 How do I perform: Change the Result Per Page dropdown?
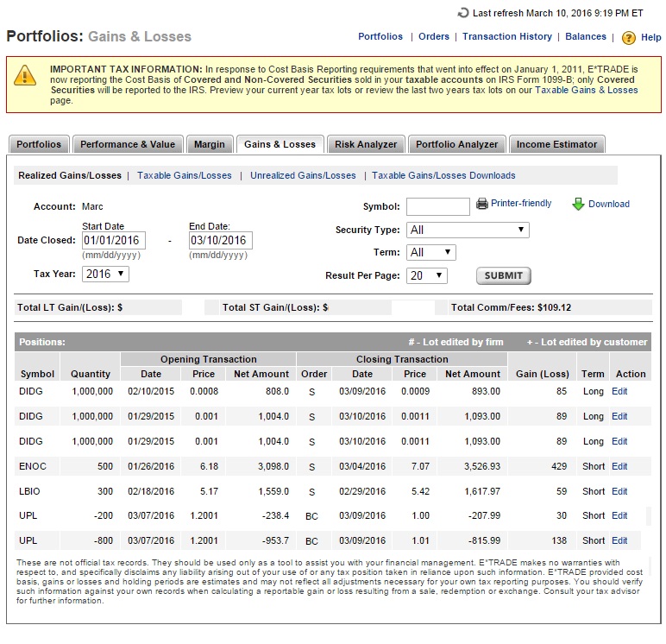(427, 276)
